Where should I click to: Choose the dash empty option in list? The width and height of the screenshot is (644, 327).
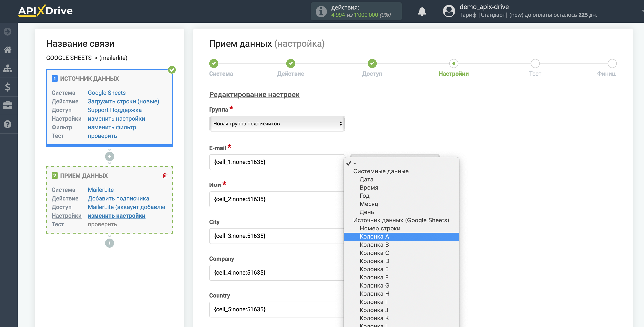click(x=401, y=163)
